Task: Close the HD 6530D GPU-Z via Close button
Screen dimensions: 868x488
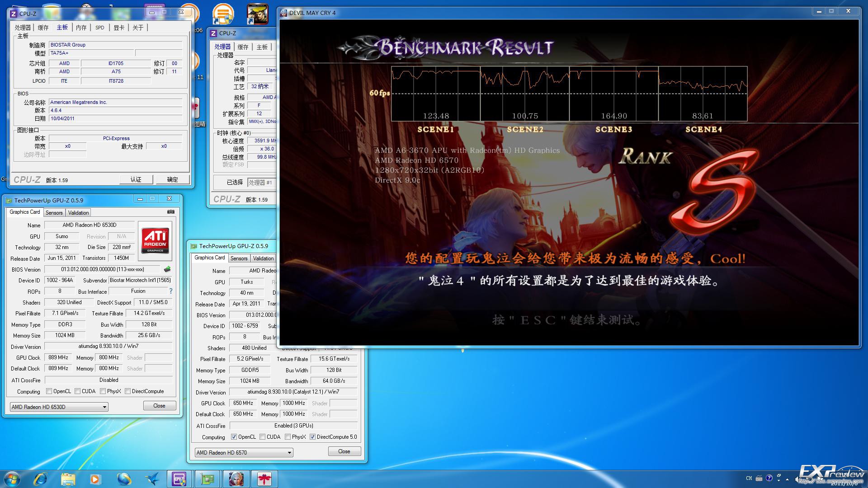Action: (x=159, y=406)
